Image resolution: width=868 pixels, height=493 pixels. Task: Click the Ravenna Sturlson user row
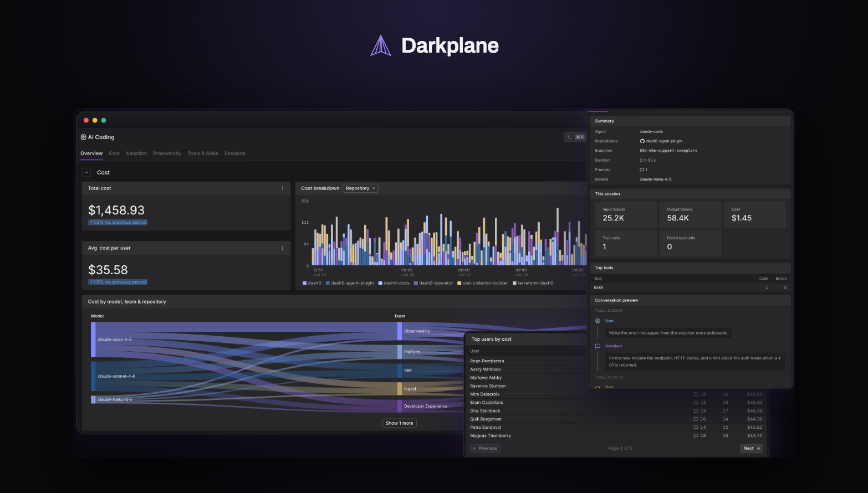click(x=527, y=386)
